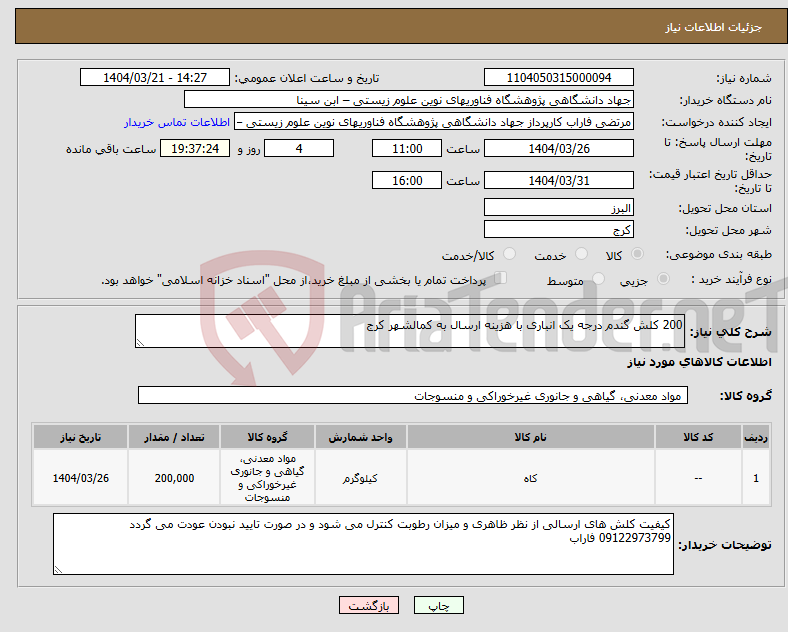Click the request creator field مرتضی فاراب
This screenshot has height=632, width=788.
pyautogui.click(x=434, y=122)
